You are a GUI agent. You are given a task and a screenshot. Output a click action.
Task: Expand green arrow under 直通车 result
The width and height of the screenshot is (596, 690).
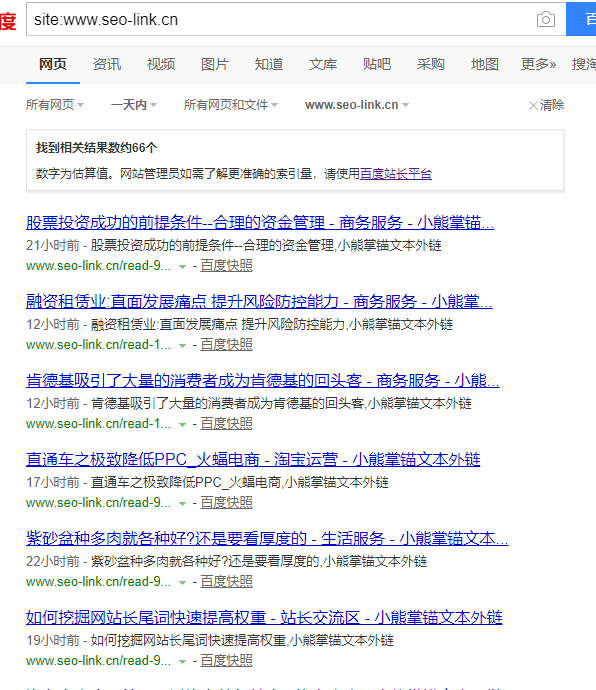(182, 504)
